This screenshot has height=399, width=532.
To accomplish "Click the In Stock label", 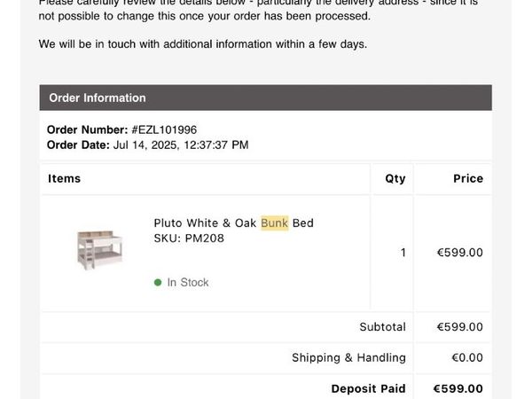I will tap(188, 282).
